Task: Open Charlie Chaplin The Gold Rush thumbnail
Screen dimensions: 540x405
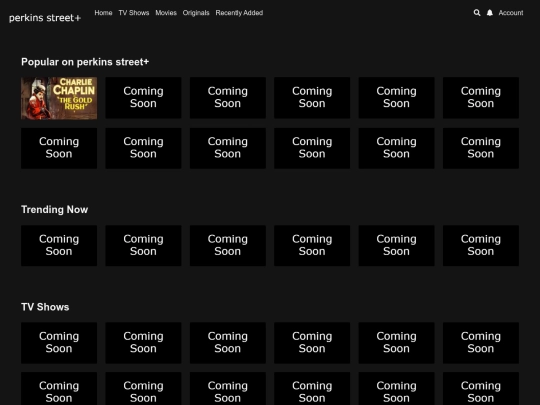Action: [x=59, y=98]
